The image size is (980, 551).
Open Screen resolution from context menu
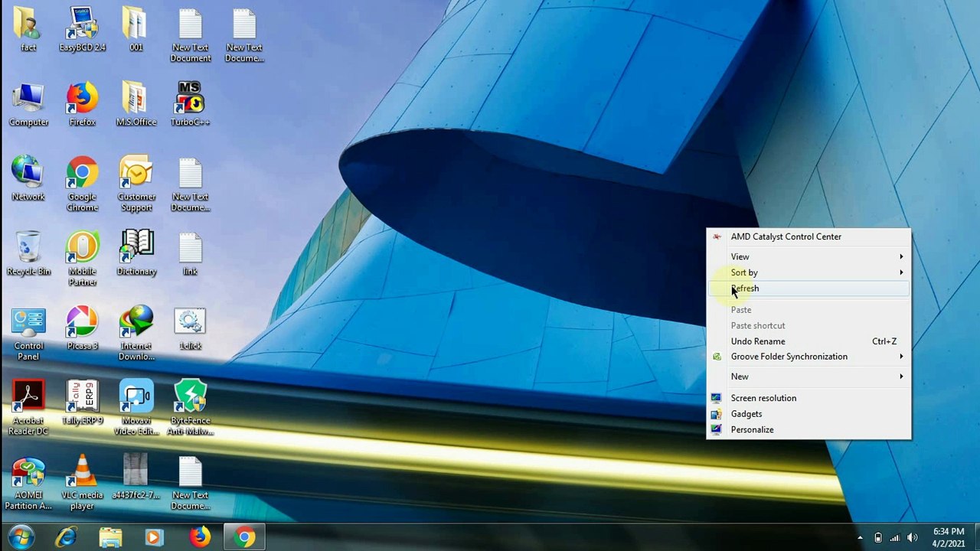[808, 398]
